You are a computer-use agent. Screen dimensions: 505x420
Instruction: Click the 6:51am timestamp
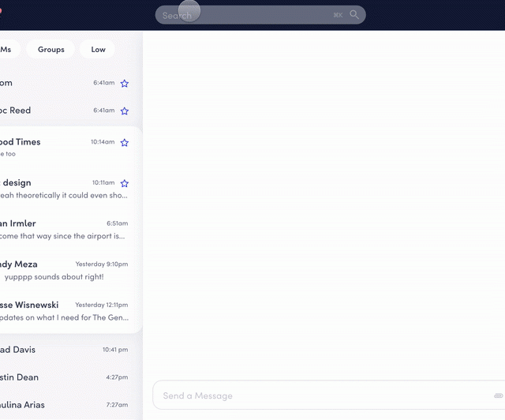[x=118, y=223]
